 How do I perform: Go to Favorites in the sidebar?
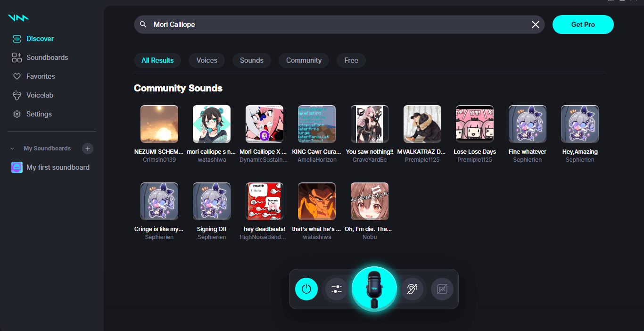40,76
